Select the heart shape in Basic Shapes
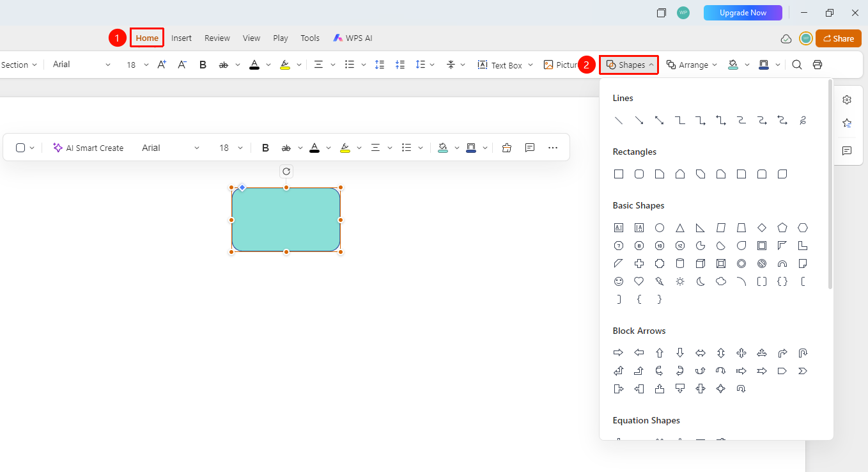 click(639, 281)
